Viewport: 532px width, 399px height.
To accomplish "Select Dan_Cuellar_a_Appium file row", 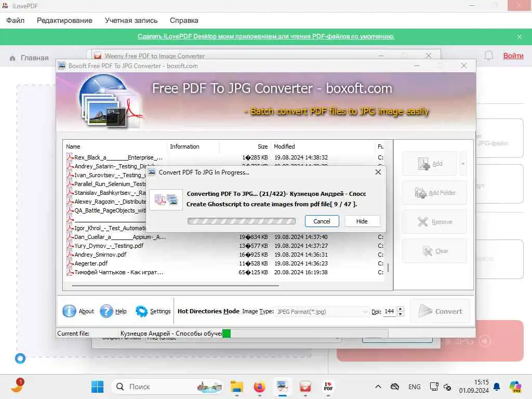I will point(224,237).
